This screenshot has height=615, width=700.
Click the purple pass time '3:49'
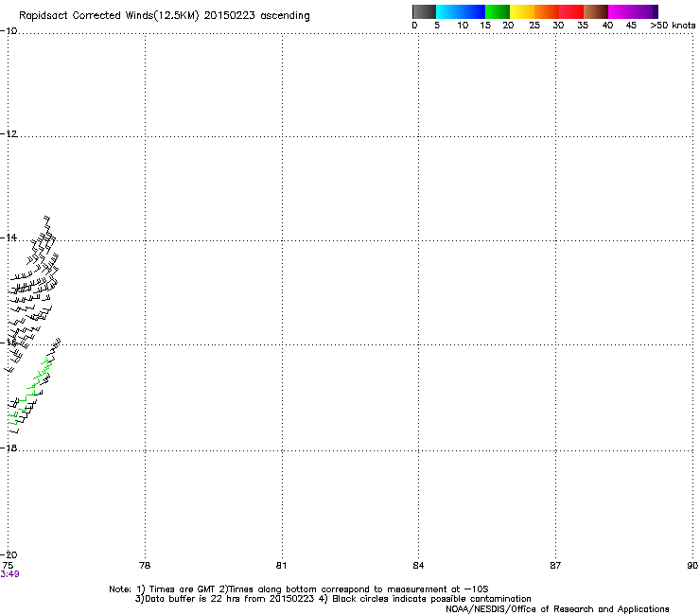coord(9,574)
